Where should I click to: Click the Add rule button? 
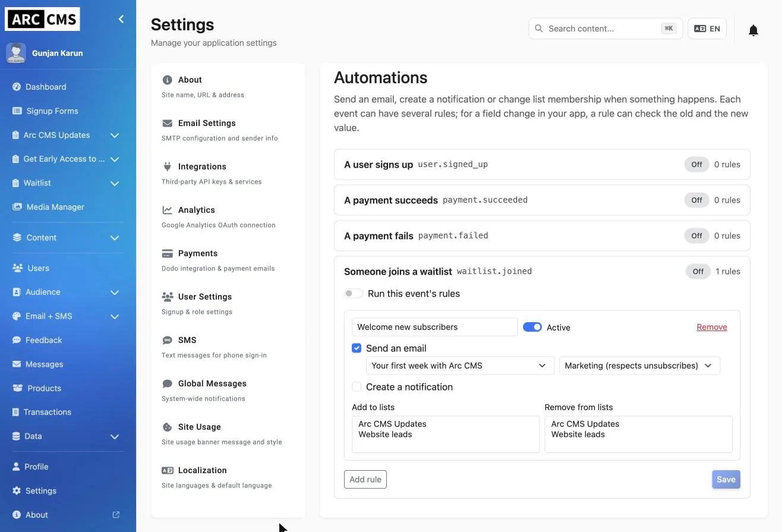click(365, 480)
